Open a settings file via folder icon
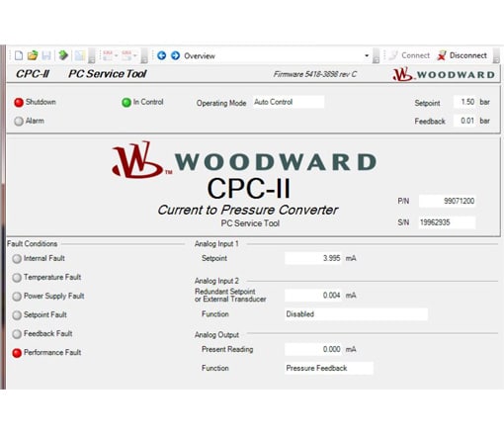 tap(33, 55)
